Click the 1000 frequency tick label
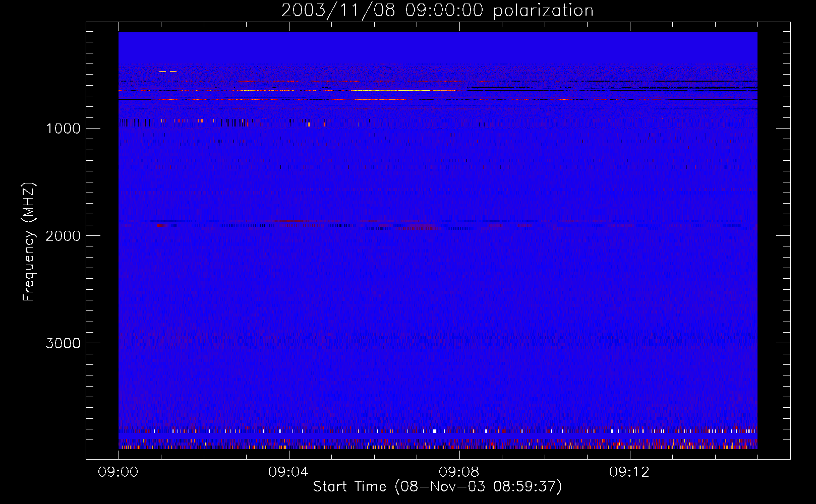The image size is (816, 504). coord(63,129)
